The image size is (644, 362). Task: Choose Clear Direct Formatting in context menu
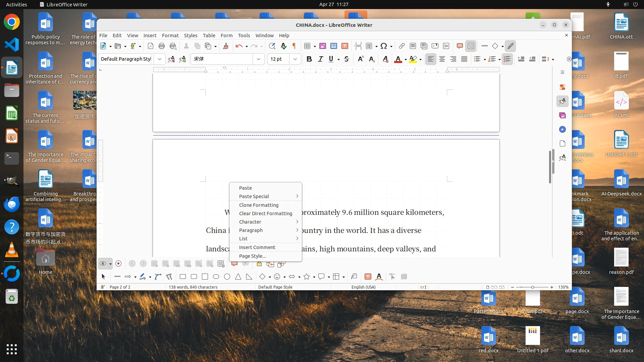point(265,214)
